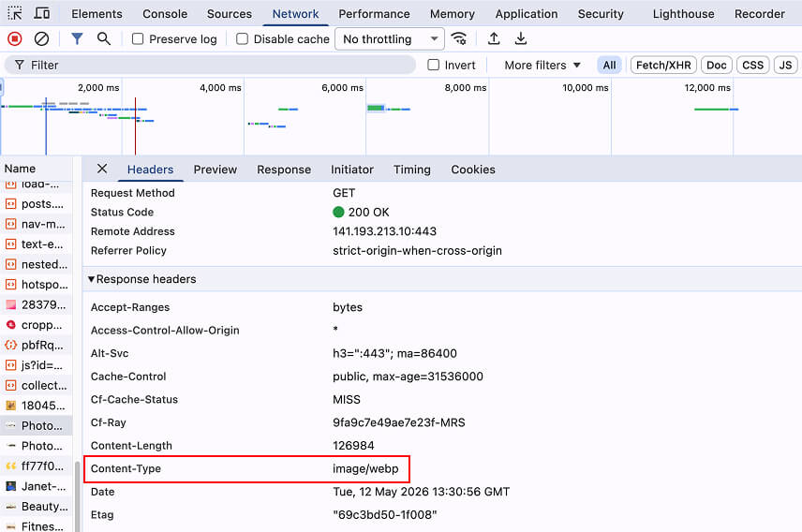Image resolution: width=802 pixels, height=532 pixels.
Task: Toggle the JS type filter
Action: point(786,65)
